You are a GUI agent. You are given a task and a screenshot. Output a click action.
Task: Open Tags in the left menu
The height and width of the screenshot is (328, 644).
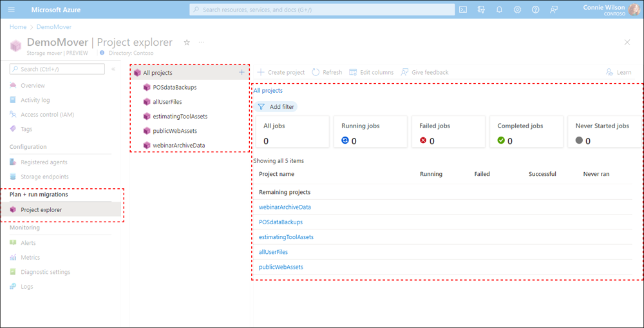[x=26, y=129]
